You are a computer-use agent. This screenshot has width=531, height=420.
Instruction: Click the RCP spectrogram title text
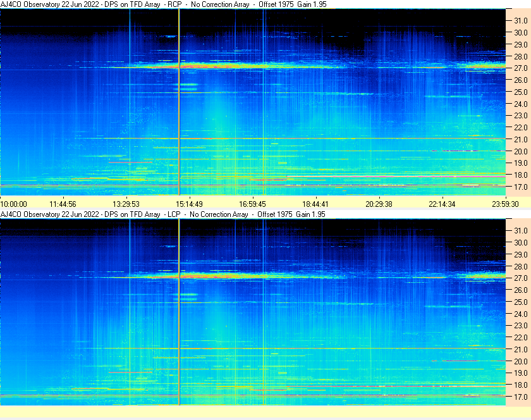pos(164,4)
